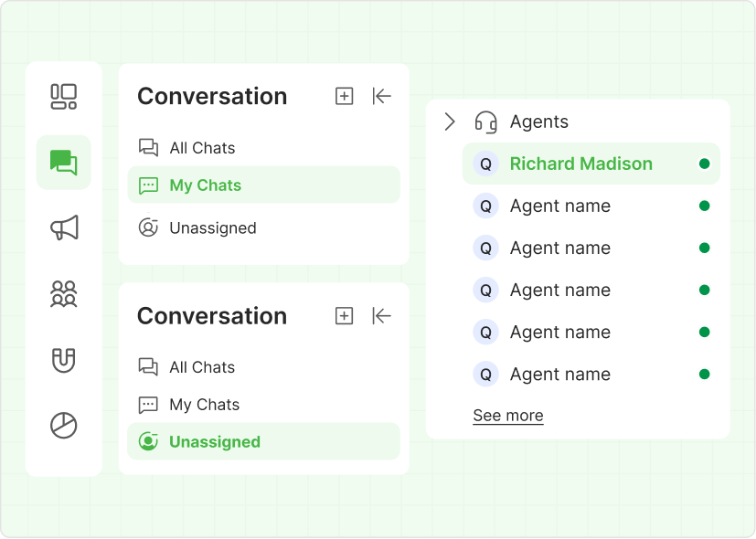This screenshot has width=756, height=539.
Task: Open the contacts group icon in sidebar
Action: coord(64,294)
